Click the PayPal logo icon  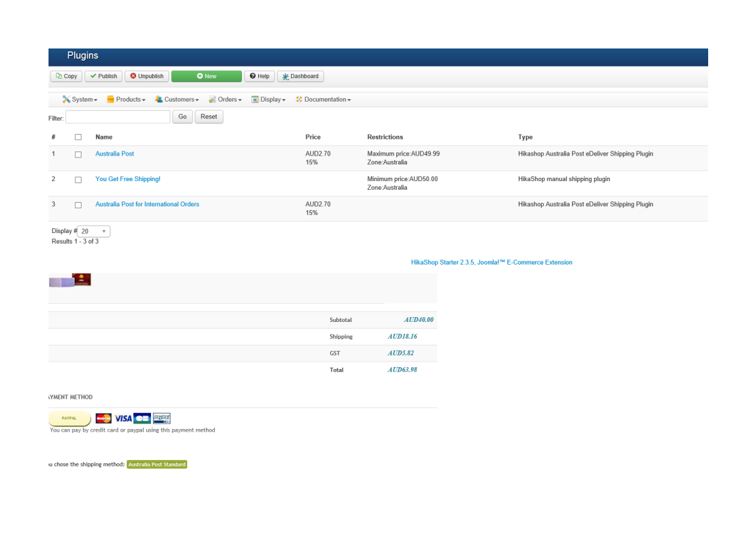tap(162, 418)
